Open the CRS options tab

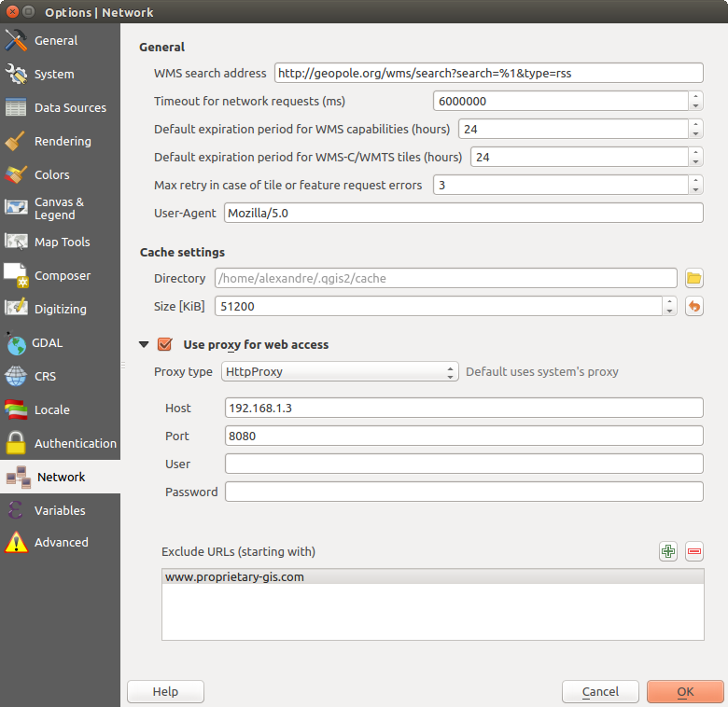click(47, 377)
